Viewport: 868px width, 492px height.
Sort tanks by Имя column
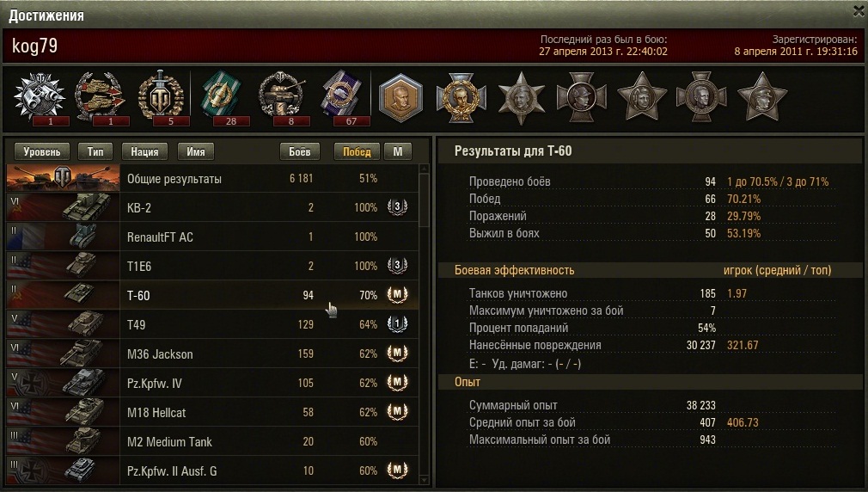tap(195, 151)
